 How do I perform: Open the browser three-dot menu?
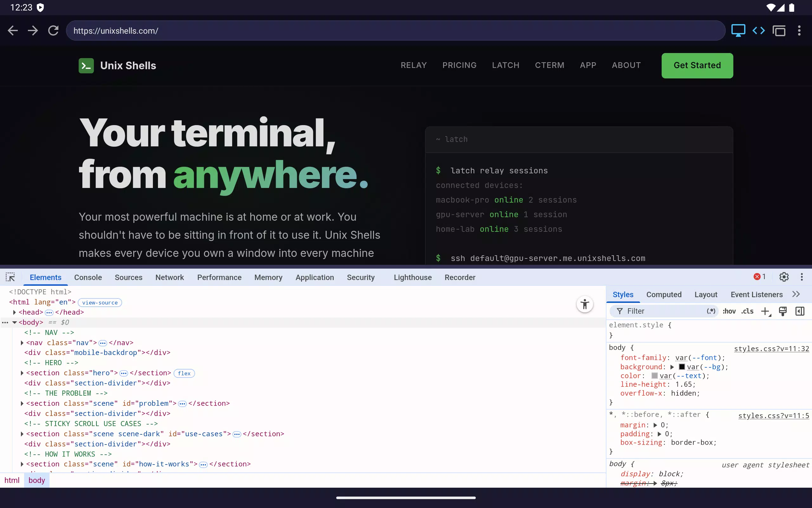[x=799, y=30]
